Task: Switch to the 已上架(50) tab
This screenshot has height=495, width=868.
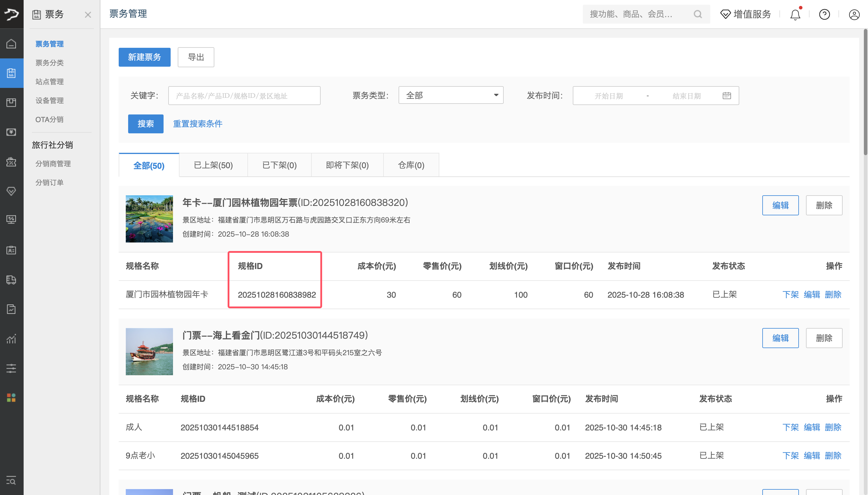Action: pyautogui.click(x=213, y=165)
